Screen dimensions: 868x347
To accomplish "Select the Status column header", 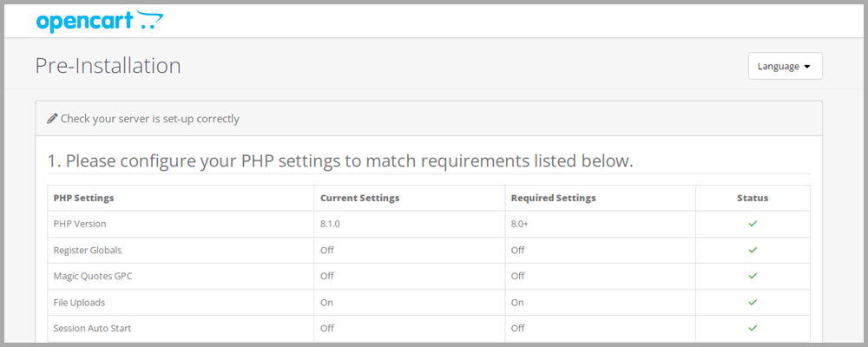I will point(753,198).
